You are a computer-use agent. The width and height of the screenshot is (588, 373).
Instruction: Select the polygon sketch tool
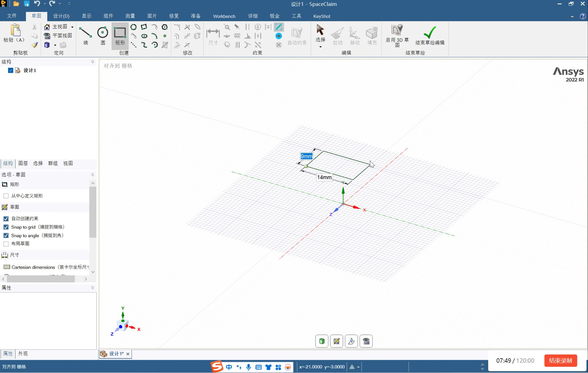pyautogui.click(x=165, y=27)
